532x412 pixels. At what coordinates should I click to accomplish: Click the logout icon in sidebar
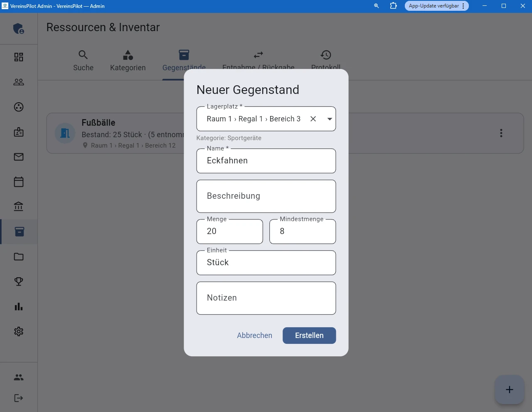[x=19, y=398]
